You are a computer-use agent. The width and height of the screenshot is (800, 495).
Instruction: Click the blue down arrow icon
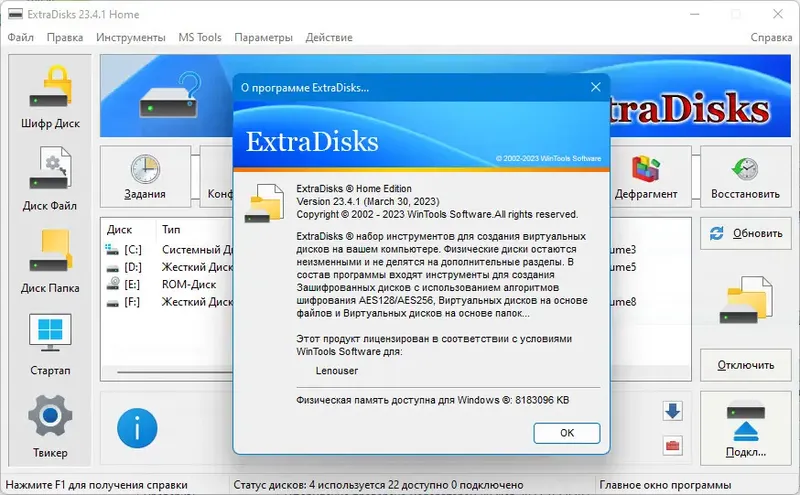coord(672,411)
